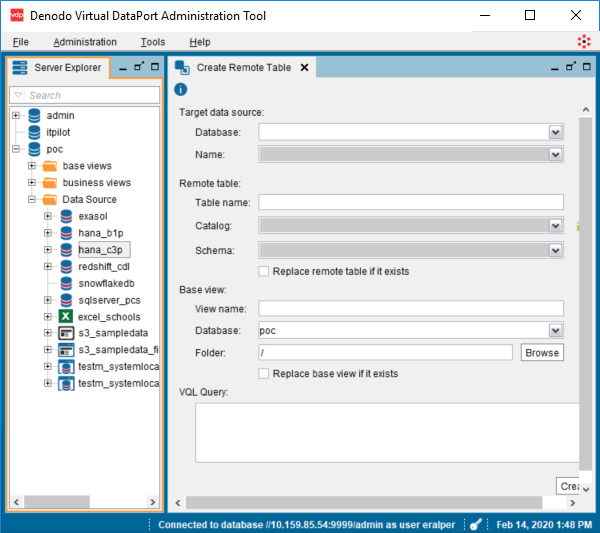Click the form's vertical scrollbar thumb
Viewport: 600px width, 533px height.
[585, 294]
